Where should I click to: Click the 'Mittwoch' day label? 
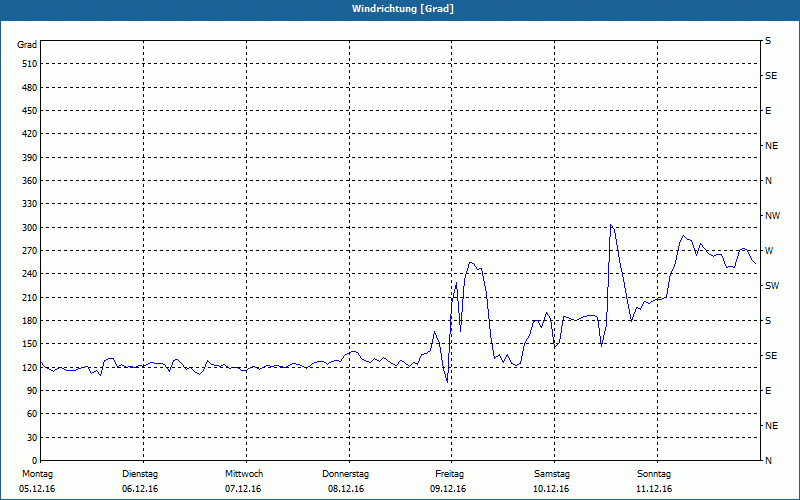(244, 474)
